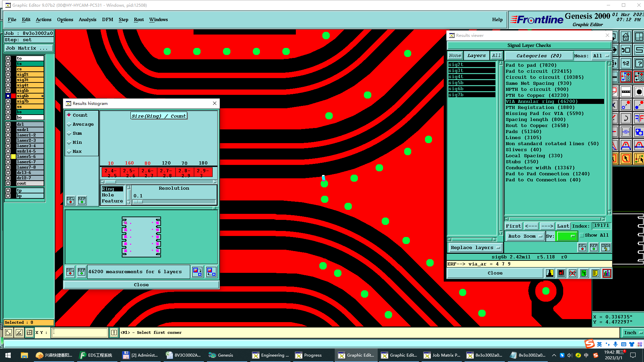
Task: Open the Meas All dropdown
Action: click(x=601, y=56)
